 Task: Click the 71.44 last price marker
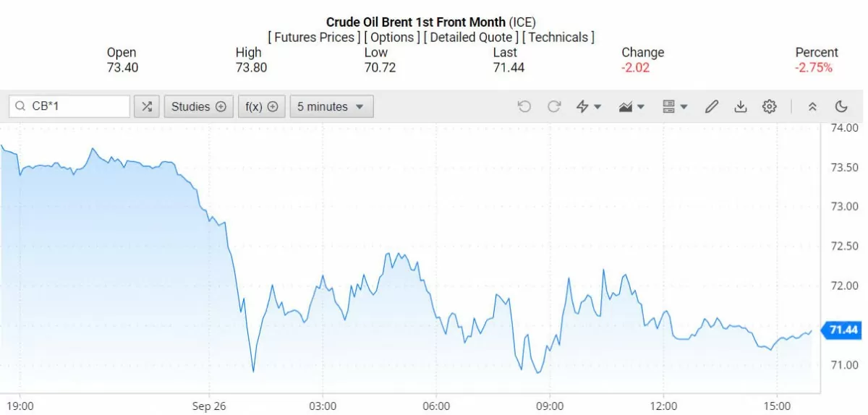pyautogui.click(x=843, y=330)
